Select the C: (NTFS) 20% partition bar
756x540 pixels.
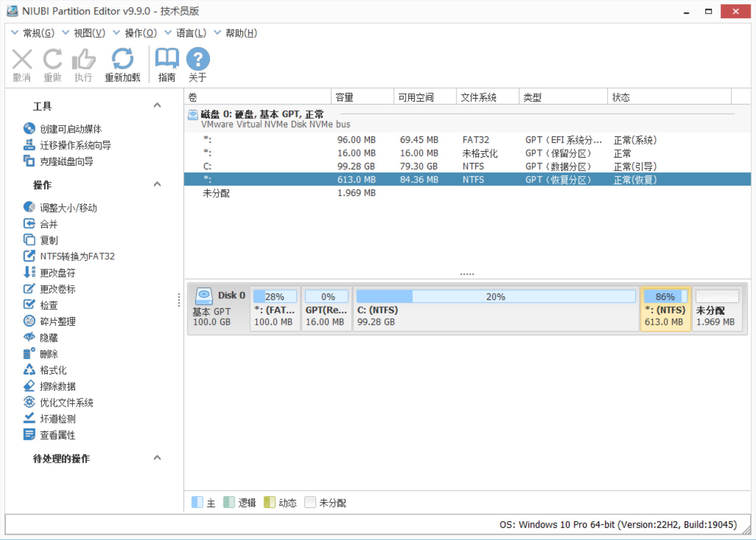496,309
